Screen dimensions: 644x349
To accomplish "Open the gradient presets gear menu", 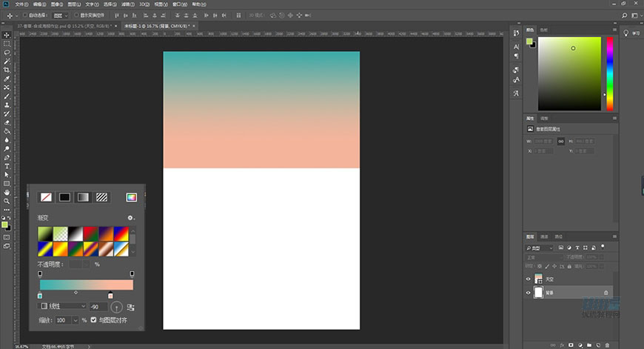I will click(x=131, y=218).
